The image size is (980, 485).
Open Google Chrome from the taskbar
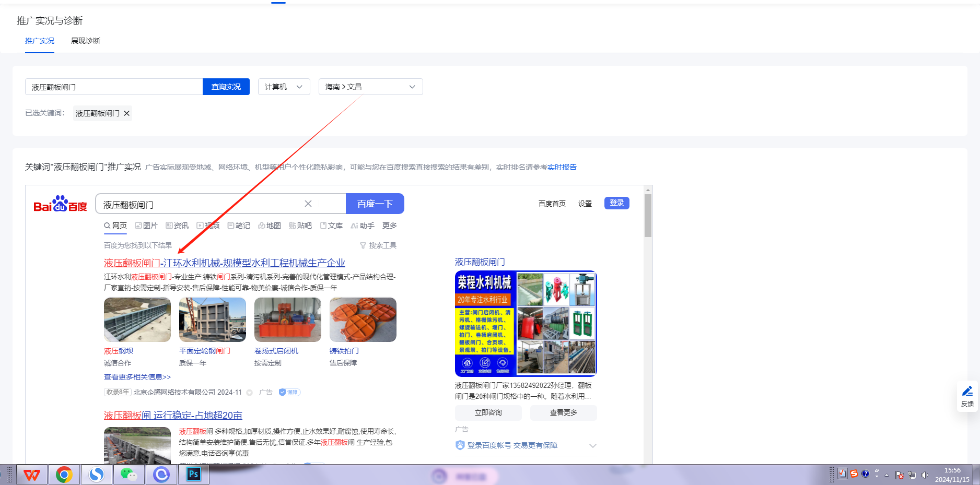[64, 475]
